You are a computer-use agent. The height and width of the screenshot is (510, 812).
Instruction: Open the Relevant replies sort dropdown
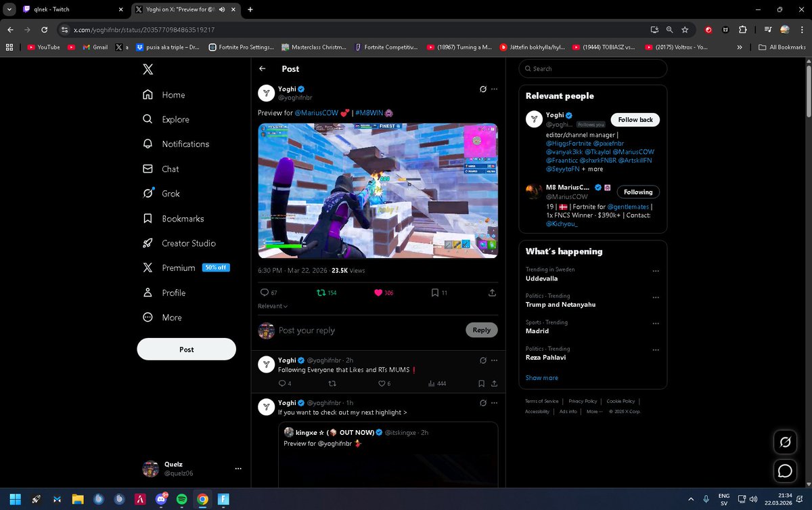point(273,305)
